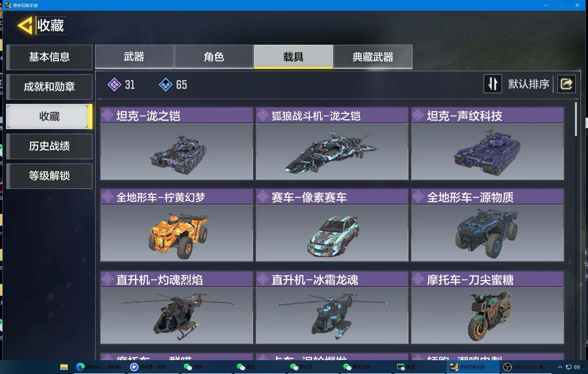Select the 赛车-像素赛车 vehicle card

[x=332, y=225]
